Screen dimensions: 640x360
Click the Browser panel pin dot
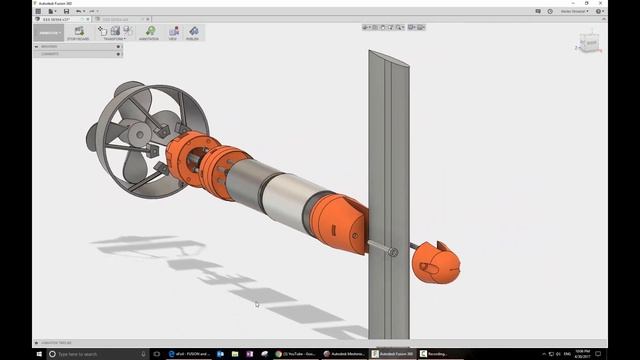pyautogui.click(x=118, y=47)
